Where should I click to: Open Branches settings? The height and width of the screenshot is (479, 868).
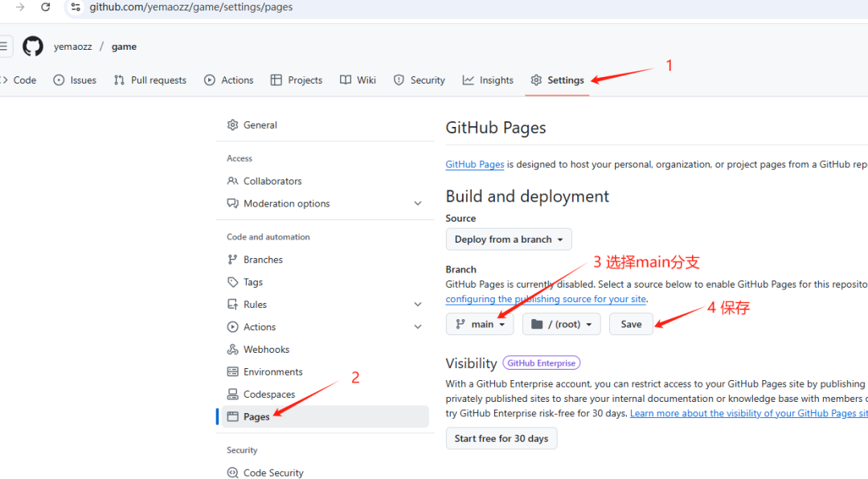(325, 260)
